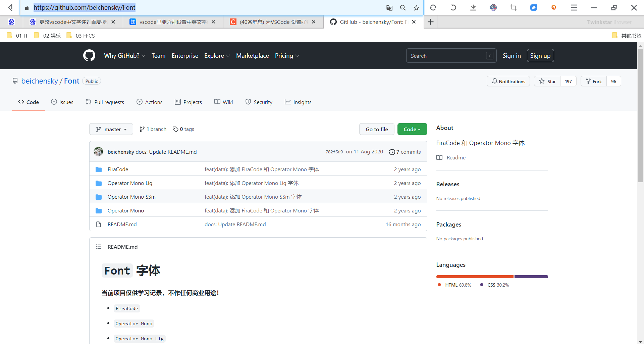Open the Operator Mono SSm folder icon
Viewport: 644px width, 344px height.
point(99,197)
